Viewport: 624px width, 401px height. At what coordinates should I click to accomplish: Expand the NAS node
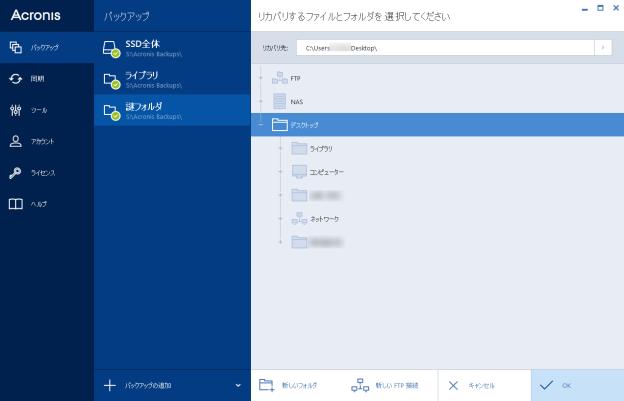coord(261,101)
